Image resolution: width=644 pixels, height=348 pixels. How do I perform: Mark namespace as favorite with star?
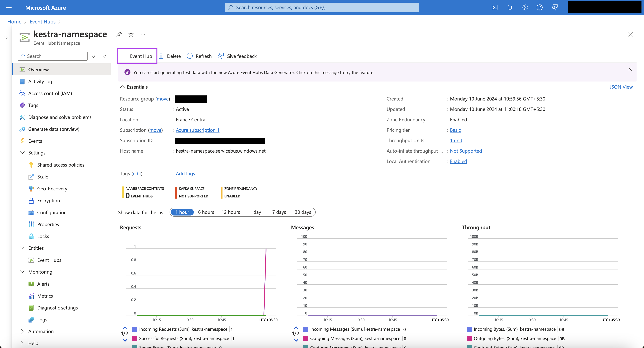click(131, 34)
